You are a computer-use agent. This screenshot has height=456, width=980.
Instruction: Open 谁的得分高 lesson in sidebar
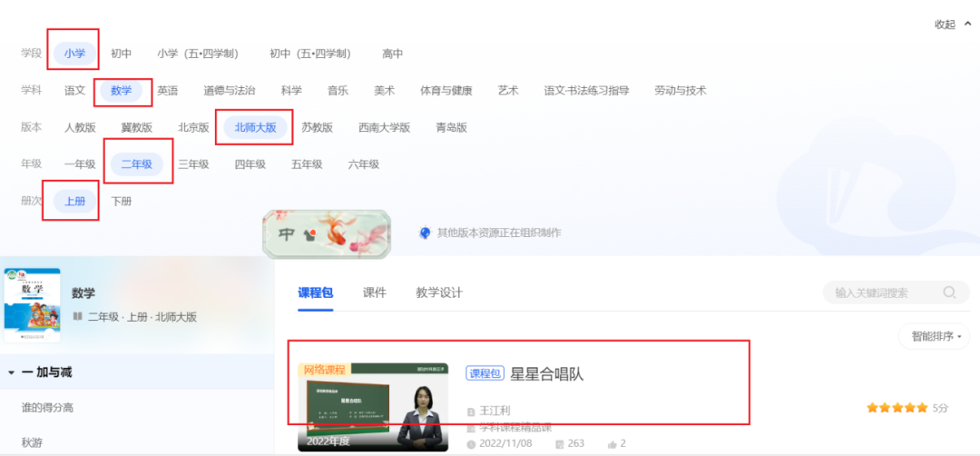47,408
